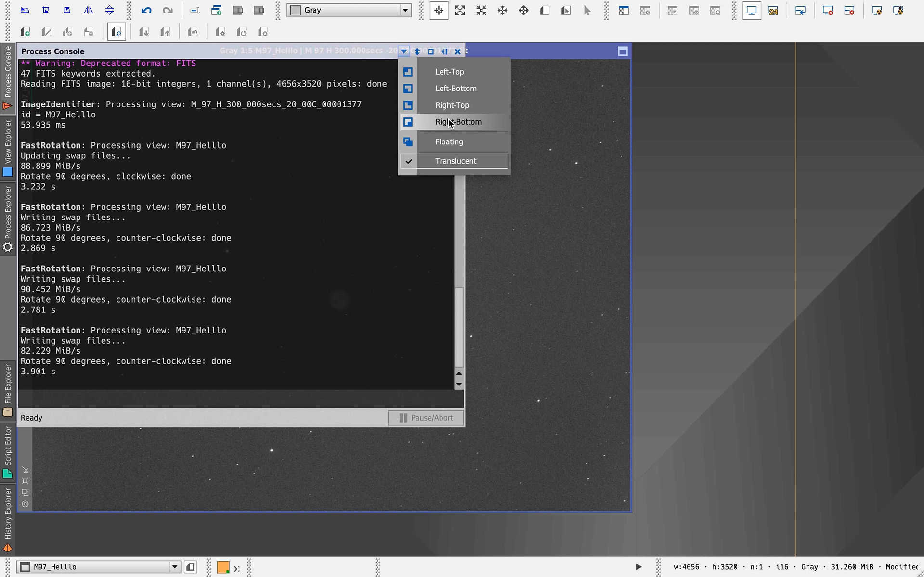Choose Floating window option
The width and height of the screenshot is (924, 577).
click(x=454, y=142)
